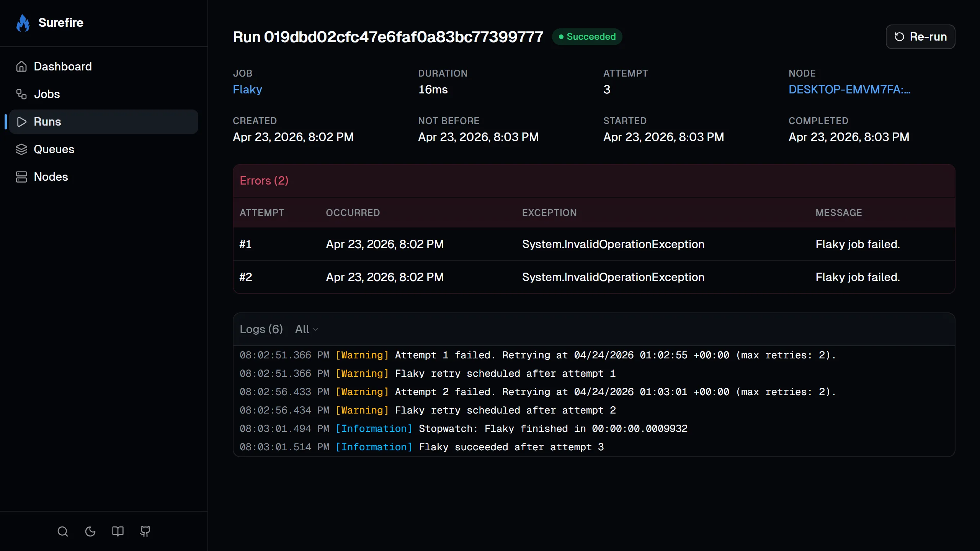Click the EXCEPTION column header
The image size is (980, 551).
[x=549, y=213]
